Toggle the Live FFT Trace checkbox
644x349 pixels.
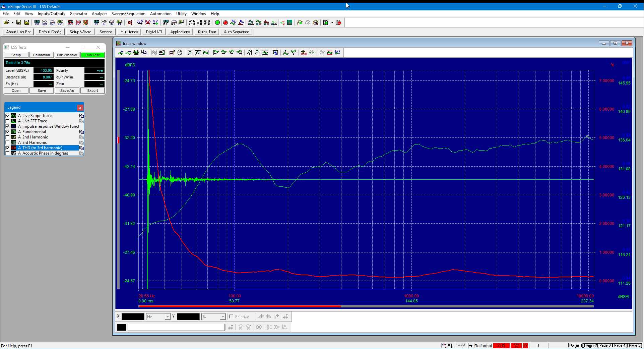(x=7, y=121)
